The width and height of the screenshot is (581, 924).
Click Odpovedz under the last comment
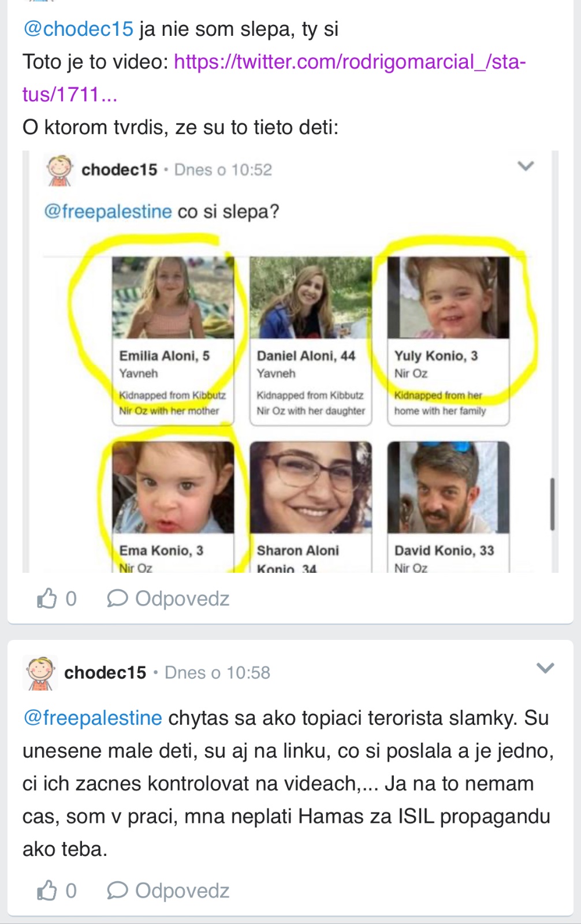pyautogui.click(x=182, y=891)
